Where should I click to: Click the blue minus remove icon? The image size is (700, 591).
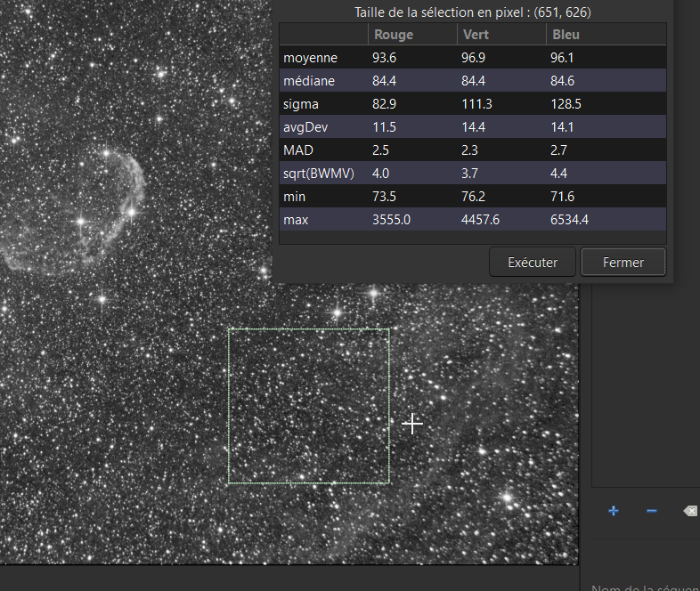[651, 511]
